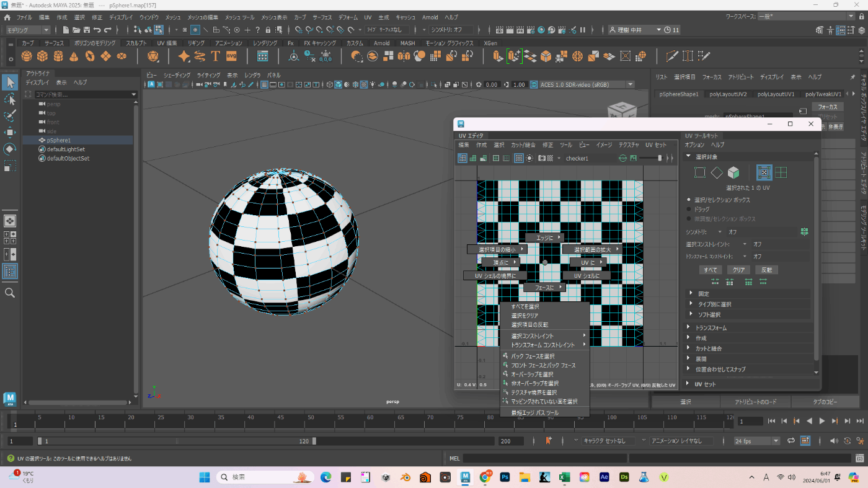Click the magnifier search icon in the left sidebar
Screen dimensions: 868x488
(x=10, y=293)
